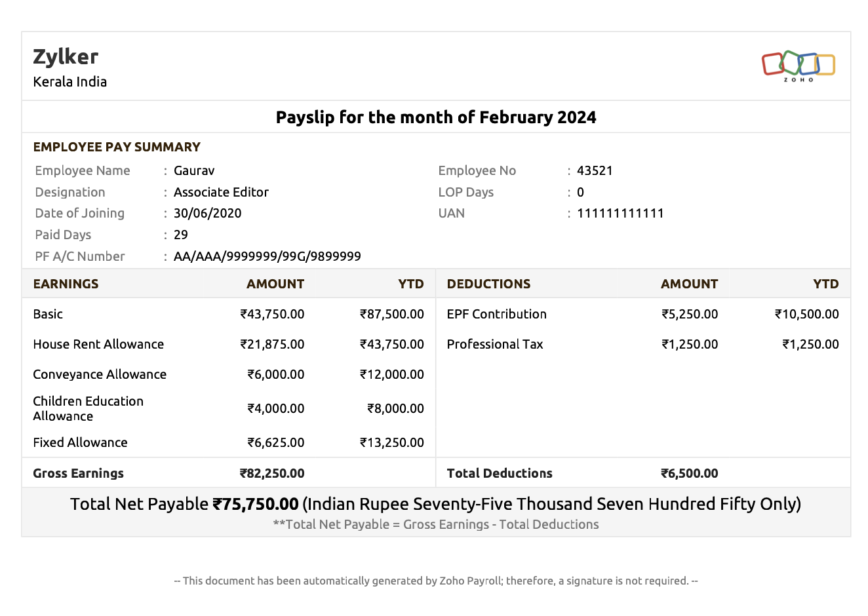Click the Earnings column header
Image resolution: width=868 pixels, height=616 pixels.
pyautogui.click(x=66, y=284)
